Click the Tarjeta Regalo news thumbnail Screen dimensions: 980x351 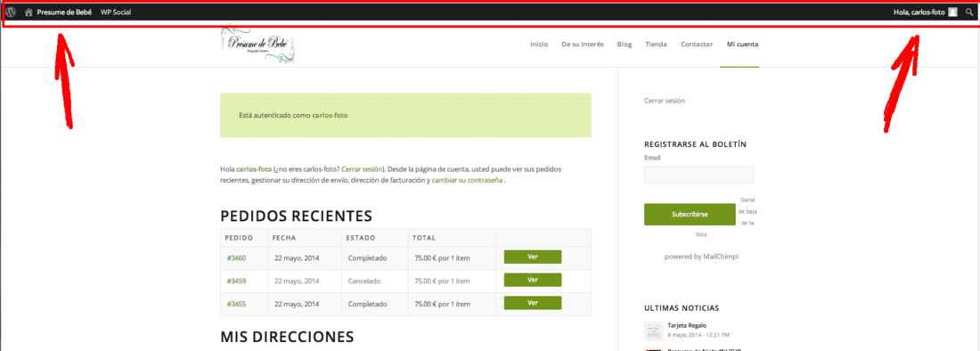[654, 331]
